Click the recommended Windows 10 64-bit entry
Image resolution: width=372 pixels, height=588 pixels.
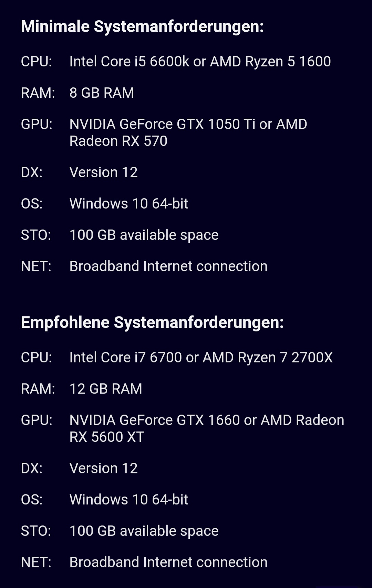[129, 500]
